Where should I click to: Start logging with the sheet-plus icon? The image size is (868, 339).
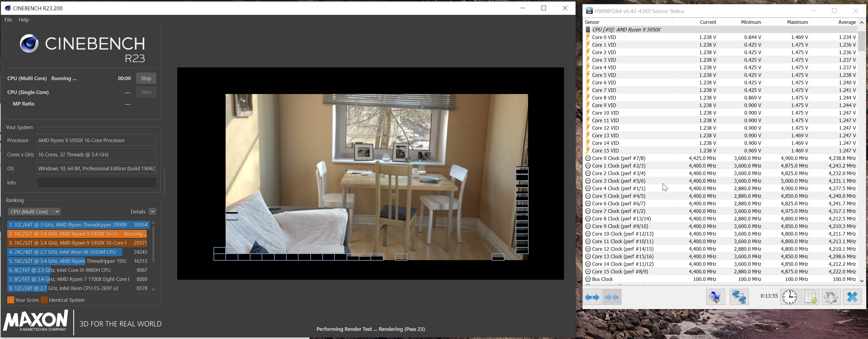810,297
